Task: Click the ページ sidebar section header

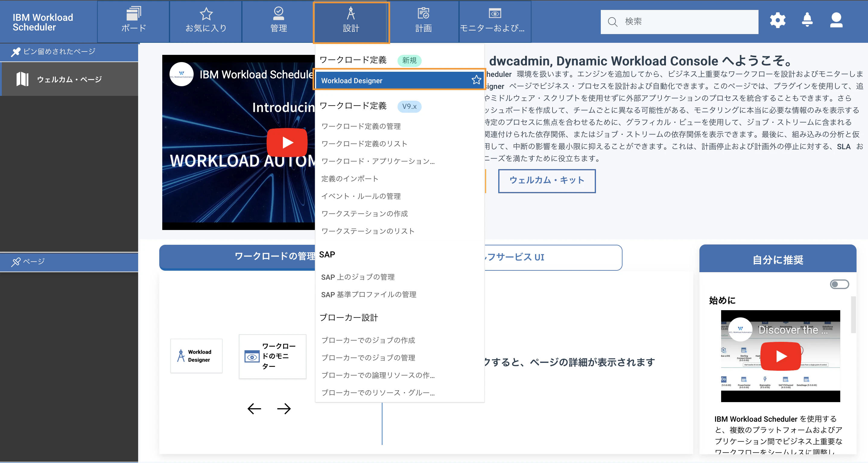Action: click(x=69, y=262)
